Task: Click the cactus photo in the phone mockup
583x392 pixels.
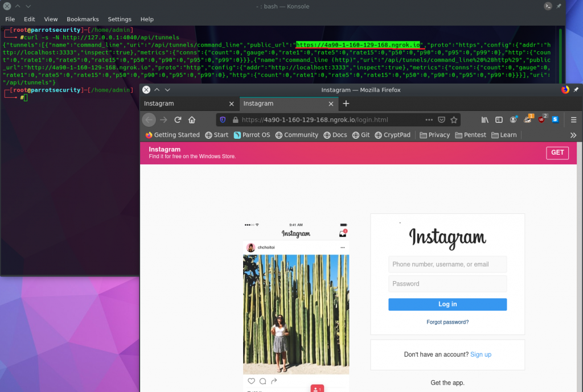Action: tap(296, 314)
